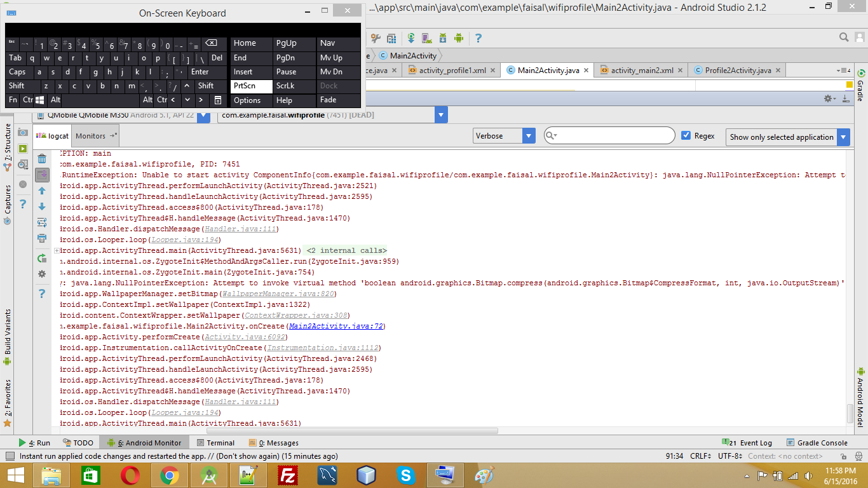Show the hidden editor tabs list
868x488 pixels.
844,70
